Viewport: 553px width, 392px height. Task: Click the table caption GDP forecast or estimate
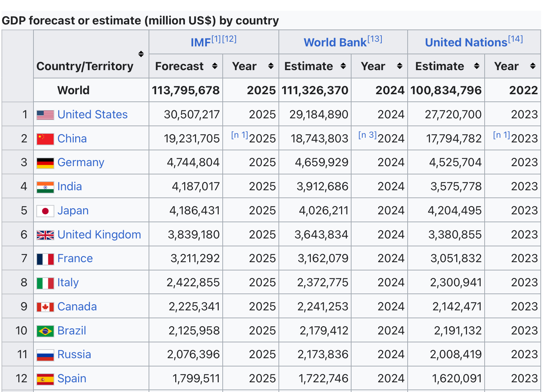point(140,20)
